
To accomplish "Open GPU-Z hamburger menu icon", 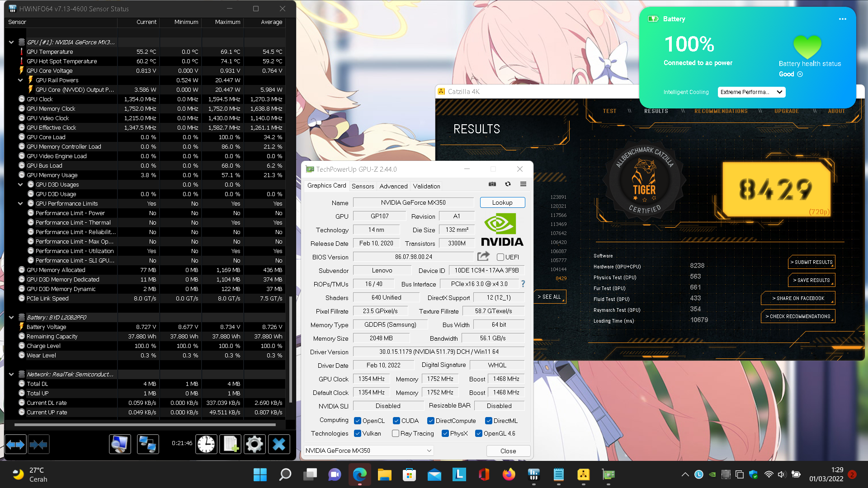I will click(x=523, y=184).
